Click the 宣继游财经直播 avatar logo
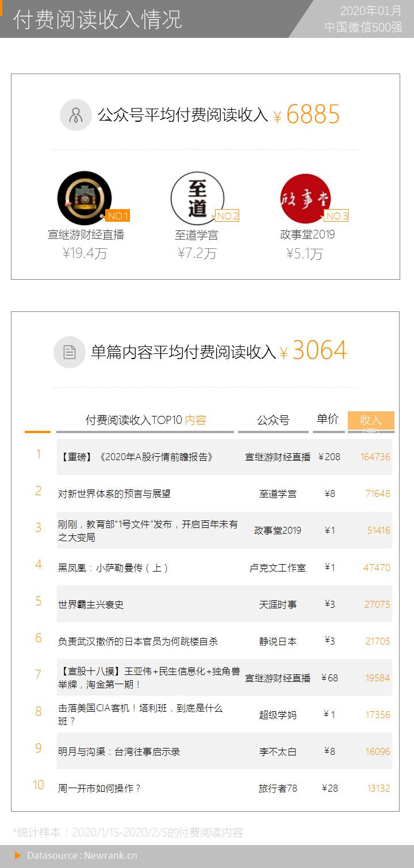The image size is (414, 868). click(x=84, y=198)
